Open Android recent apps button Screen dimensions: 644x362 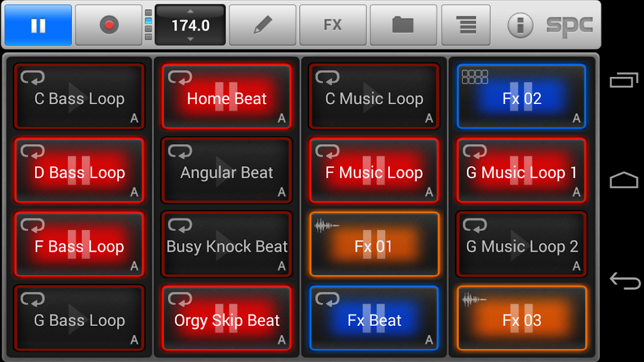pos(624,80)
